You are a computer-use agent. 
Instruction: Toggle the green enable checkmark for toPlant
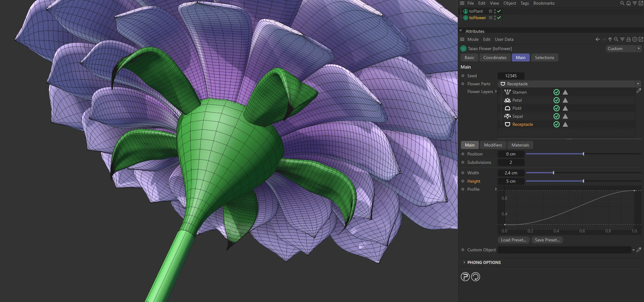(499, 11)
